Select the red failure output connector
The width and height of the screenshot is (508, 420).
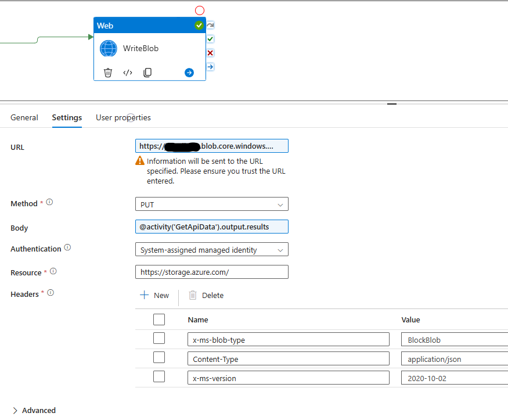coord(210,53)
